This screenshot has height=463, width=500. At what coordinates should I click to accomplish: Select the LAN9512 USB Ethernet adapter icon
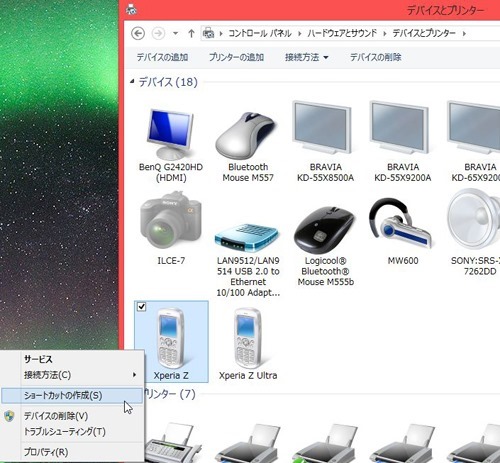[247, 237]
